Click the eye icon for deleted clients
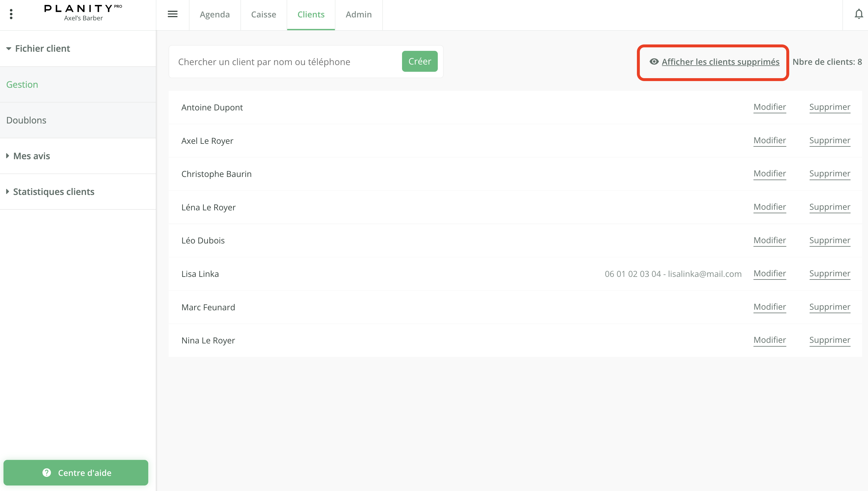This screenshot has height=491, width=868. pos(654,62)
